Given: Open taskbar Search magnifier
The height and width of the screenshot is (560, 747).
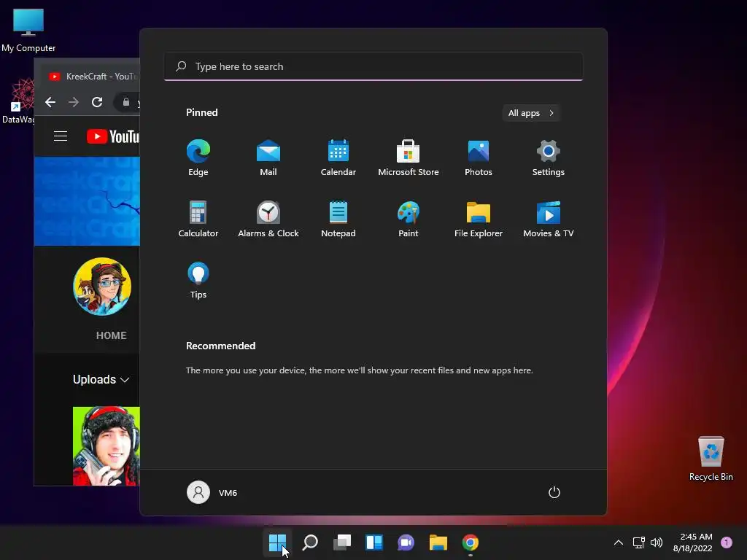Looking at the screenshot, I should [x=310, y=542].
